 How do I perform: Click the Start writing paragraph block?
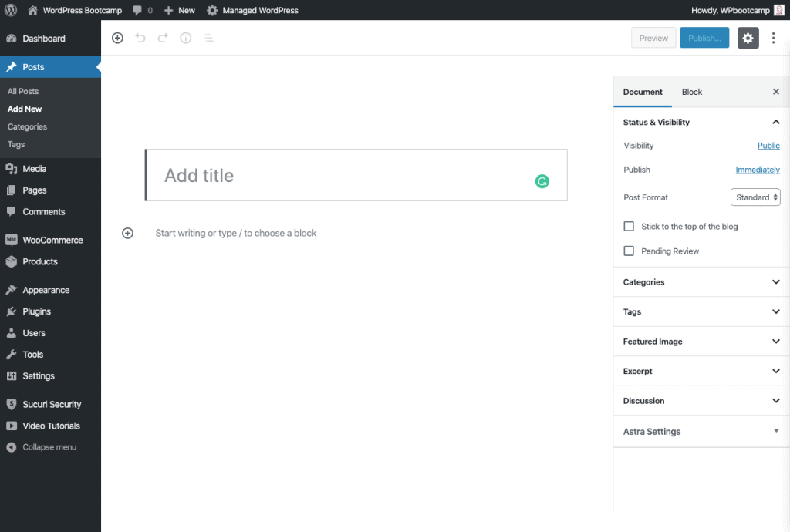click(236, 233)
